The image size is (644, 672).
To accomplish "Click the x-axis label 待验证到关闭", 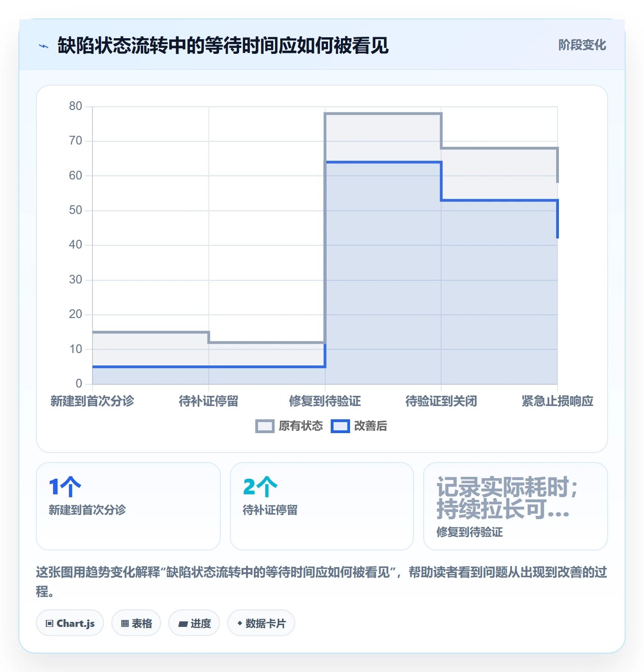I will coord(442,401).
